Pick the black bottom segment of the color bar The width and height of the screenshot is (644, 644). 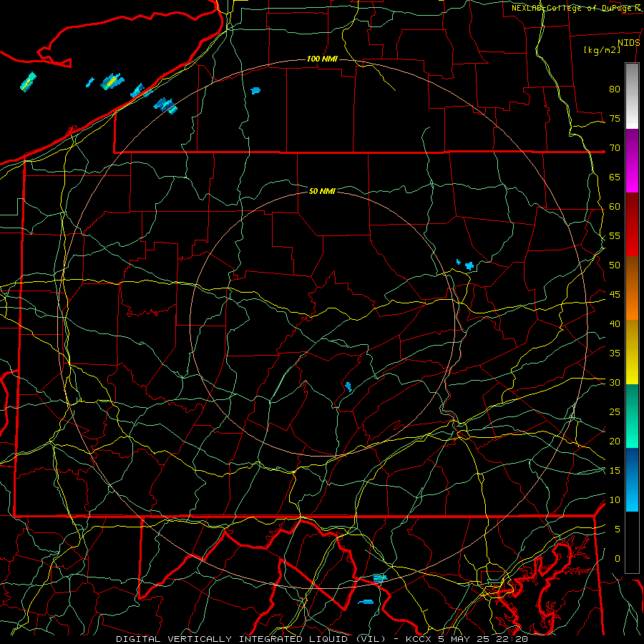[x=632, y=542]
